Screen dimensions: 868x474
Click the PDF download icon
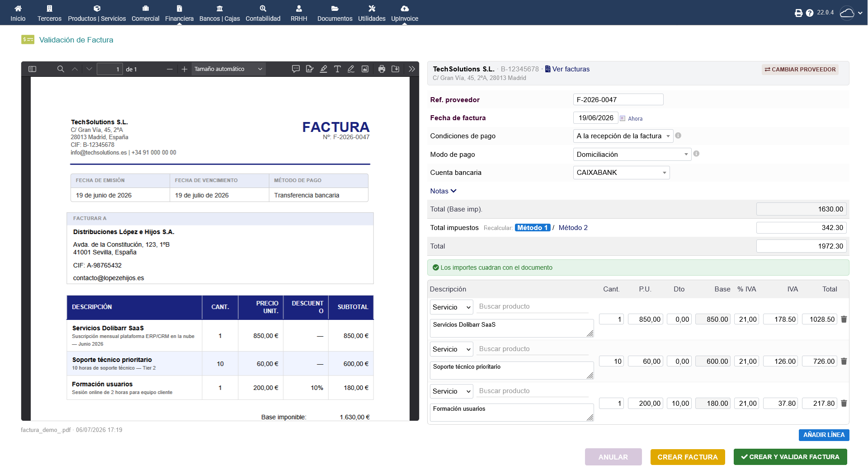tap(395, 69)
